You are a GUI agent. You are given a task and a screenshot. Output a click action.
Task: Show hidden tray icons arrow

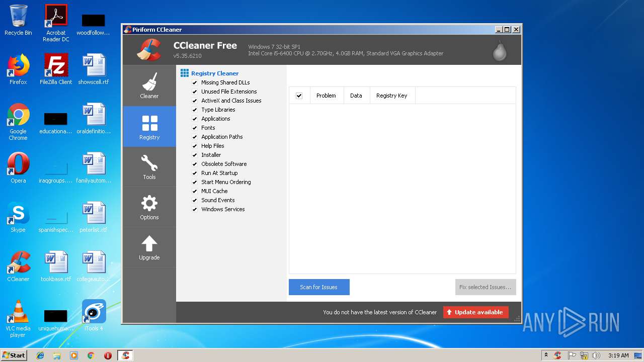tap(546, 355)
